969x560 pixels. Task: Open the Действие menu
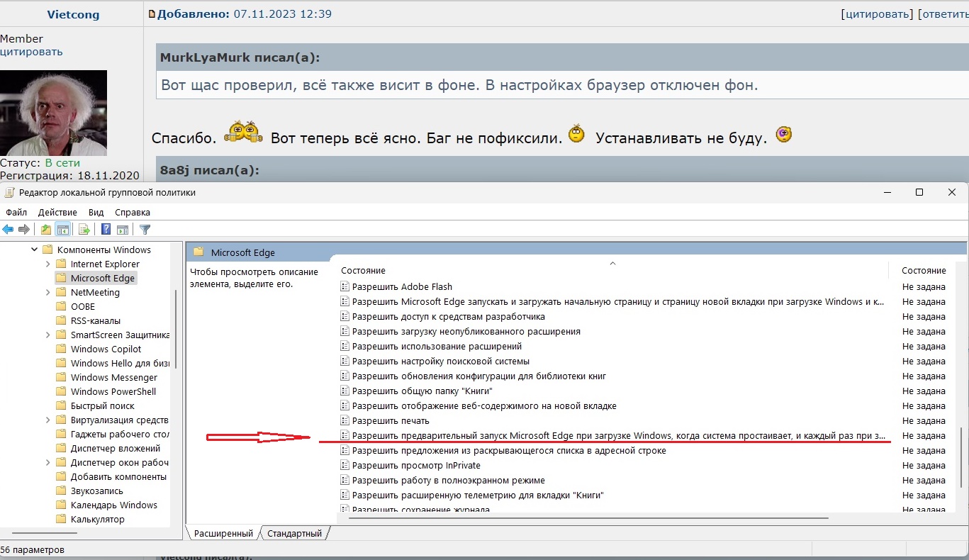(57, 212)
